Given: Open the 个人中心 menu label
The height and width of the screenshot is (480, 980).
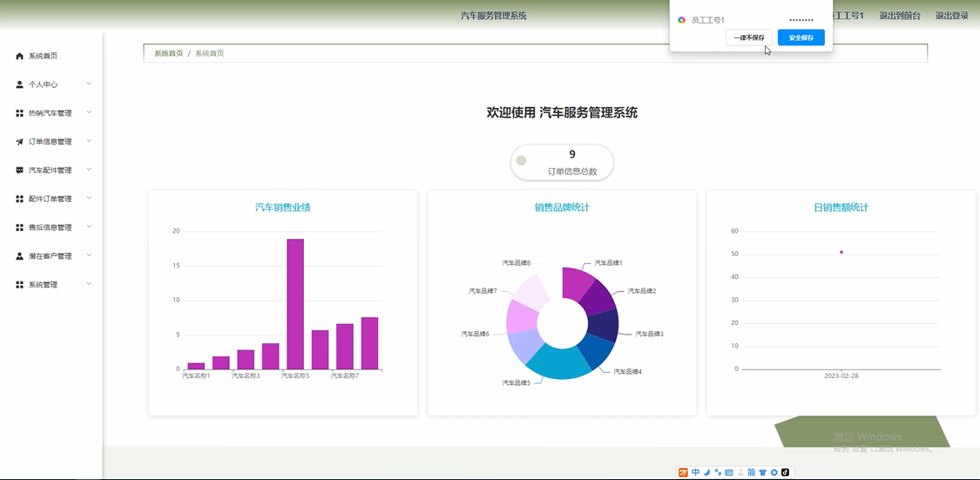Looking at the screenshot, I should (44, 85).
